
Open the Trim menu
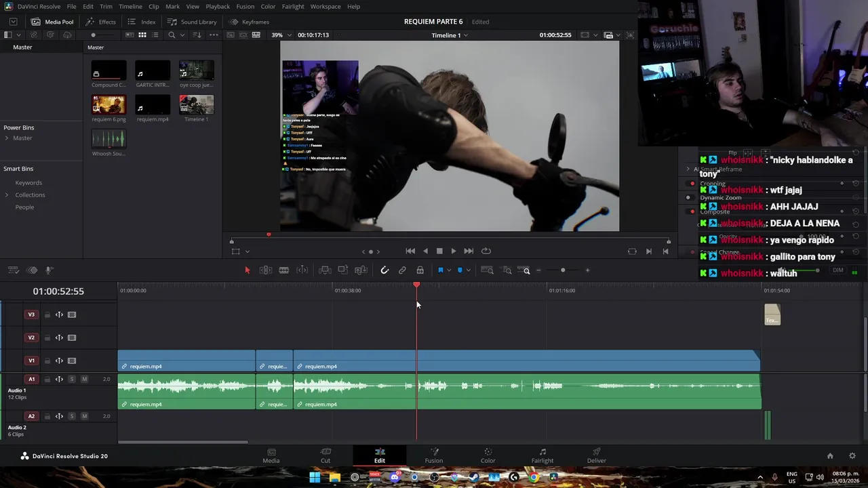coord(106,6)
